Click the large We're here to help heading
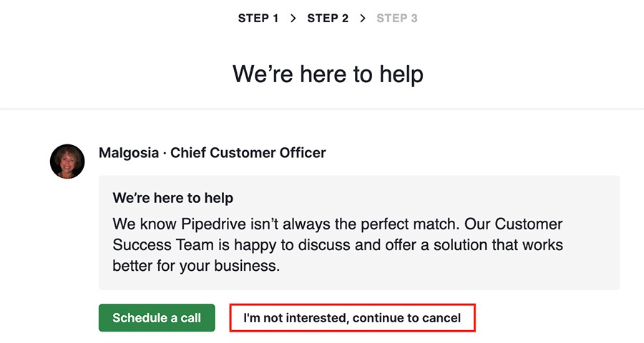 coord(328,74)
